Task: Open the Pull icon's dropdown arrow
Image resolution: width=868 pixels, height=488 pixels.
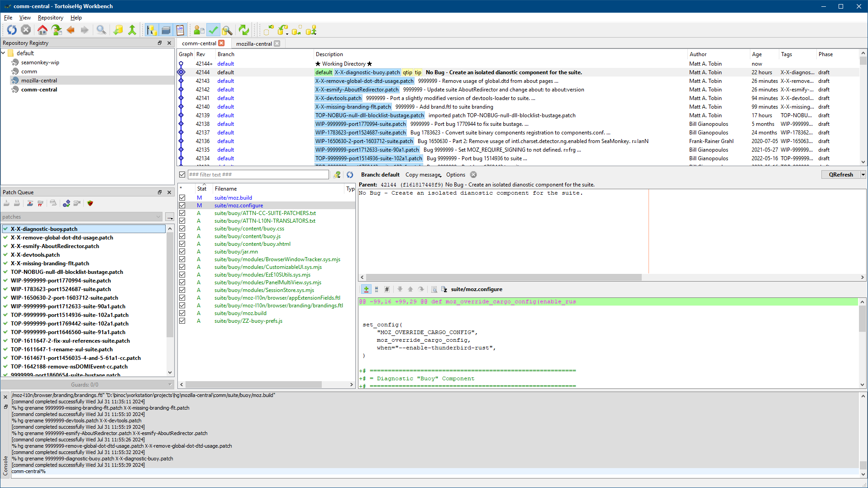Action: tap(287, 33)
